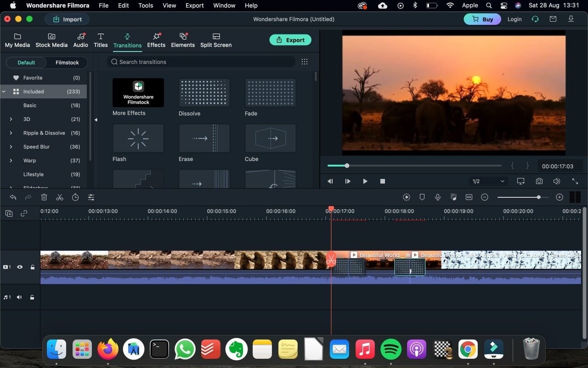Expand the Ripple & Dissolve category
Viewport: 588px width, 368px height.
11,133
